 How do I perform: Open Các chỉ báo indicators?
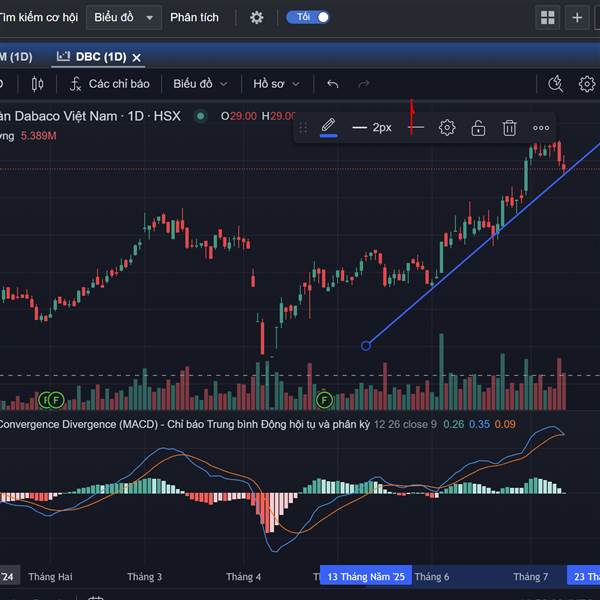(x=109, y=84)
